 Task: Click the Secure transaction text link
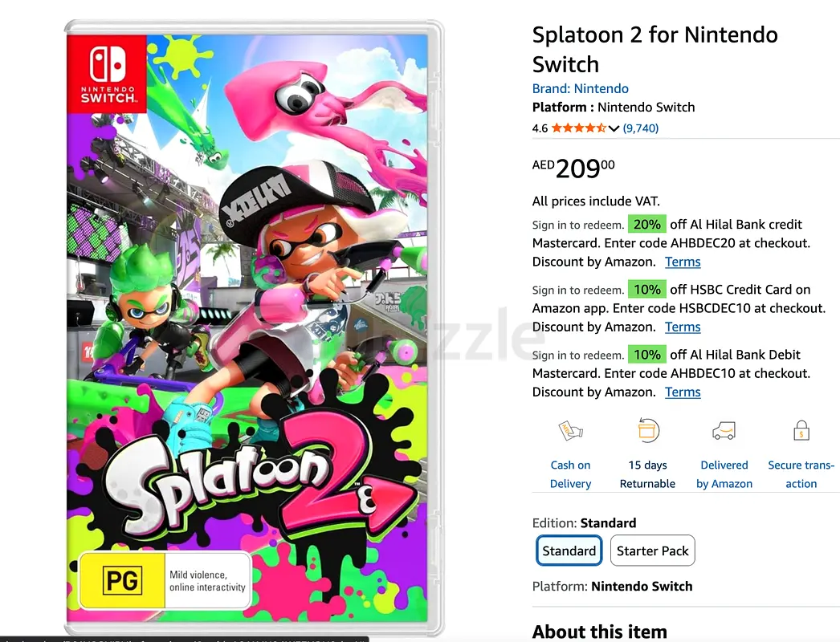(801, 474)
